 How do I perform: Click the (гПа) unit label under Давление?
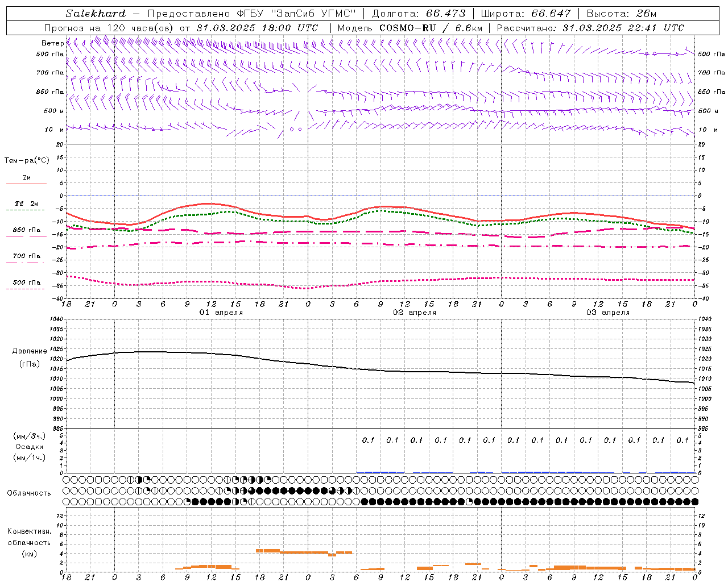click(30, 364)
